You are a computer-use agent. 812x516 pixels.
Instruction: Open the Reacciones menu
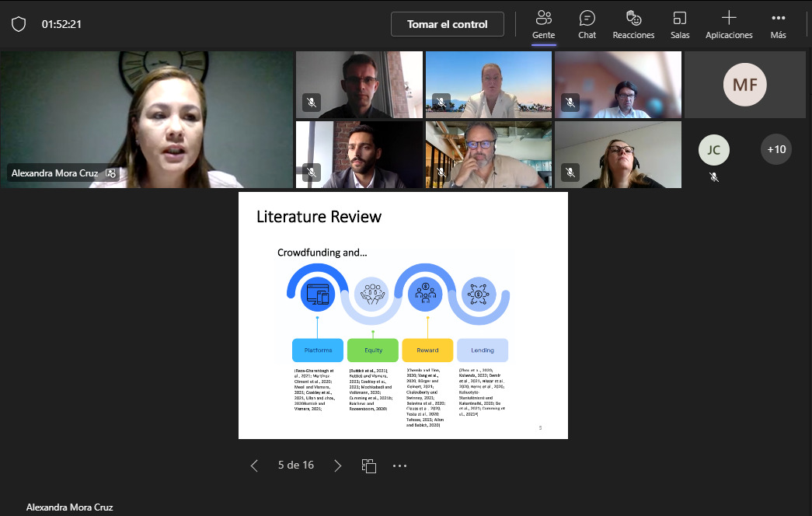click(x=633, y=25)
